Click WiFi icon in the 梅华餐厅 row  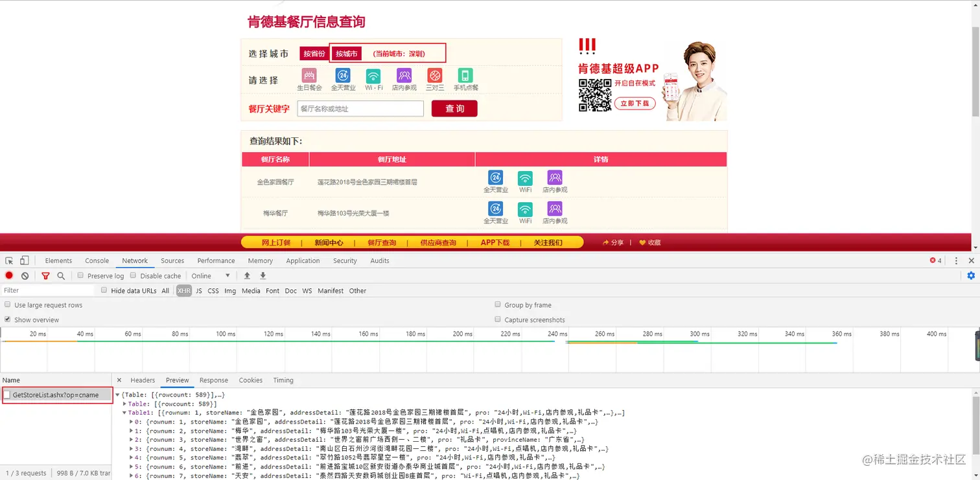coord(525,209)
